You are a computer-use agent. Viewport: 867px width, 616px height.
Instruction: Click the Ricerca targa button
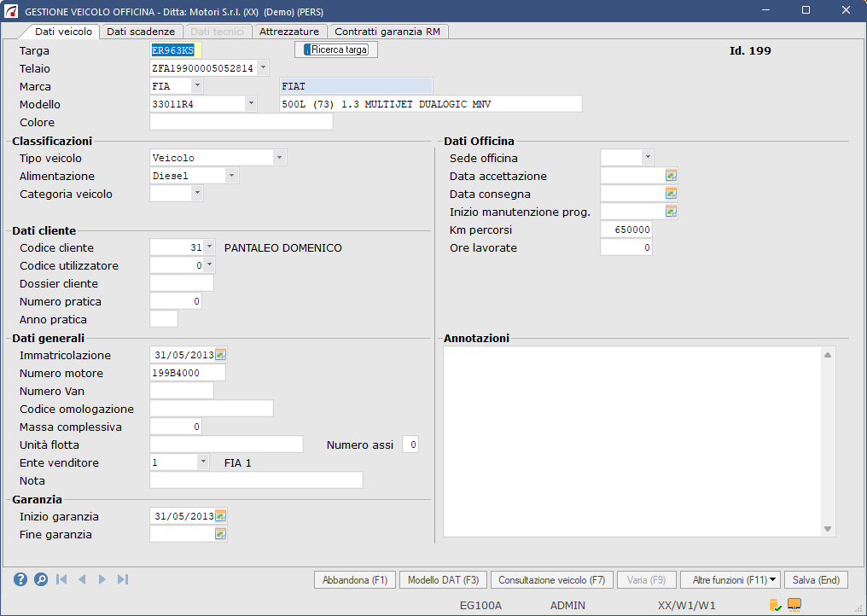pyautogui.click(x=336, y=50)
